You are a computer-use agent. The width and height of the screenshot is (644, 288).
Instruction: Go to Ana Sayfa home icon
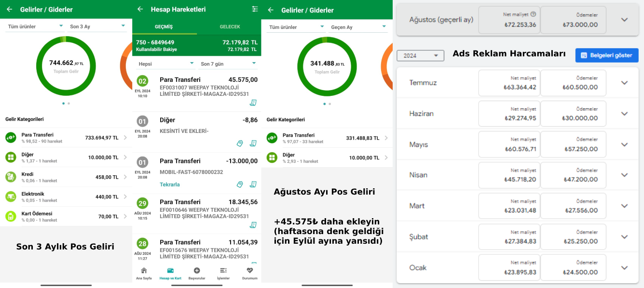coord(144,271)
